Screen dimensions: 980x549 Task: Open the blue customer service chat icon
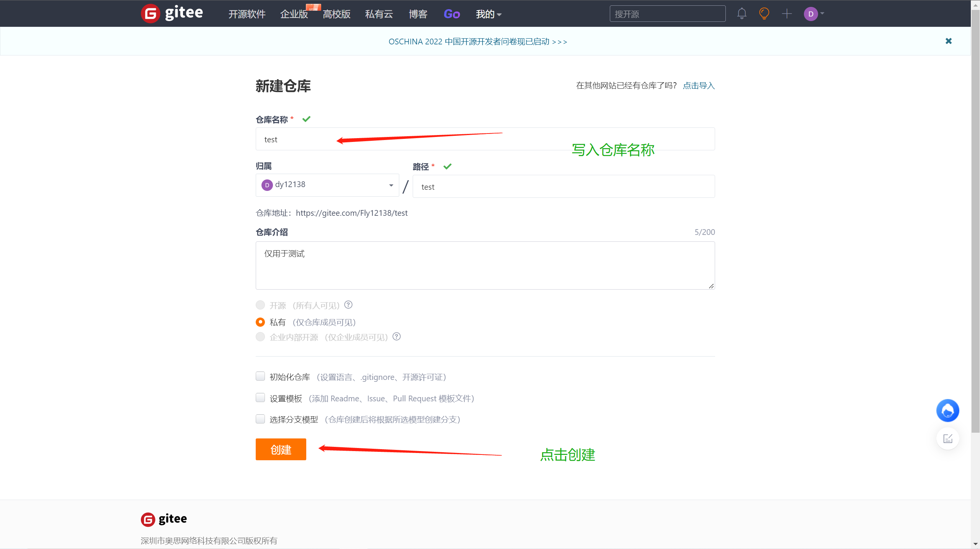coord(947,411)
